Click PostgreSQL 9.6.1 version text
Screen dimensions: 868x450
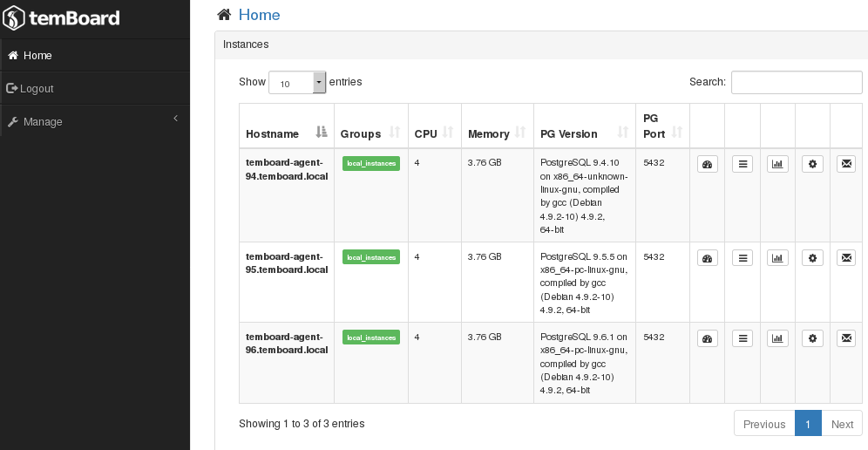584,364
